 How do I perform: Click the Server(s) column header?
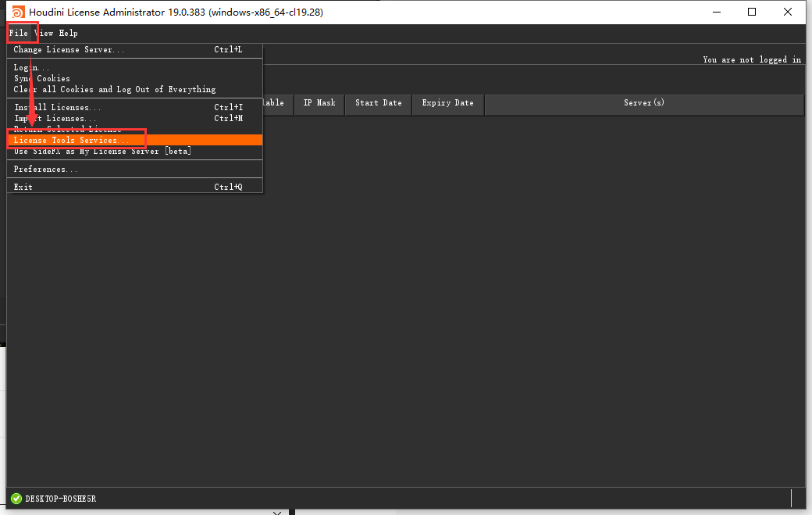643,103
